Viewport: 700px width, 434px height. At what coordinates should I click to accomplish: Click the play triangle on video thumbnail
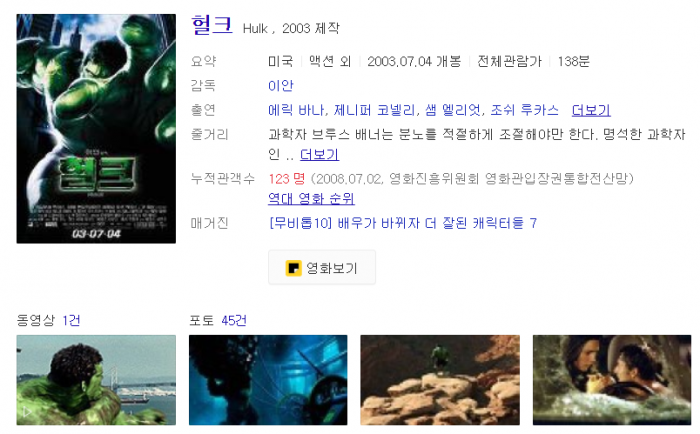click(x=27, y=412)
